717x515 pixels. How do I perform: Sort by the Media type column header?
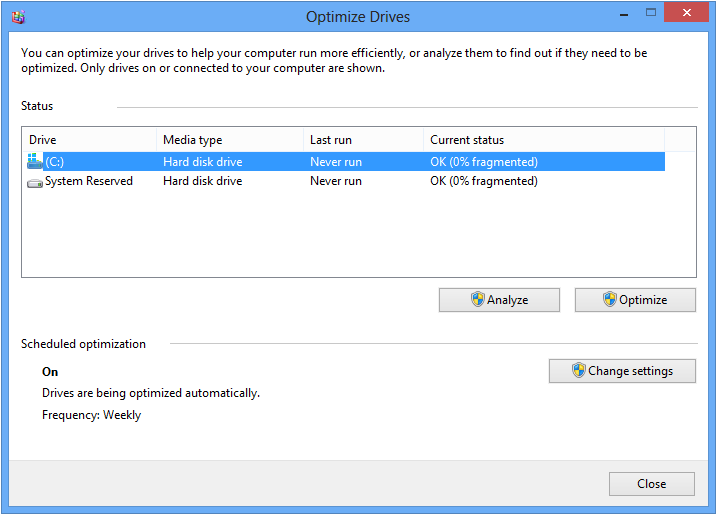click(230, 139)
